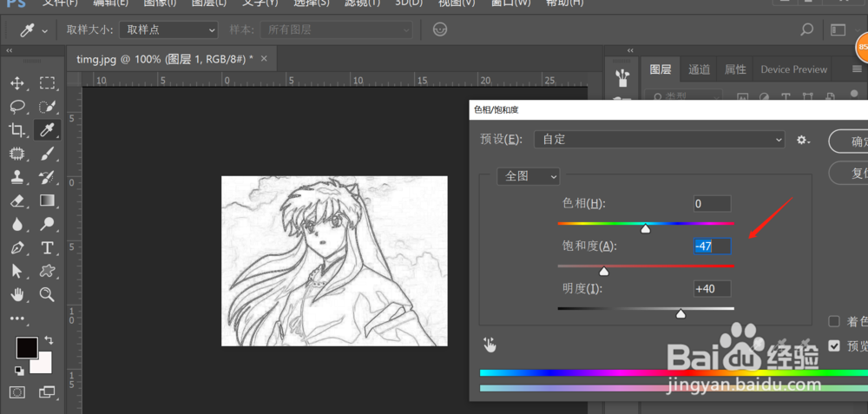Open the 预设 preset dropdown
This screenshot has width=868, height=414.
click(660, 140)
